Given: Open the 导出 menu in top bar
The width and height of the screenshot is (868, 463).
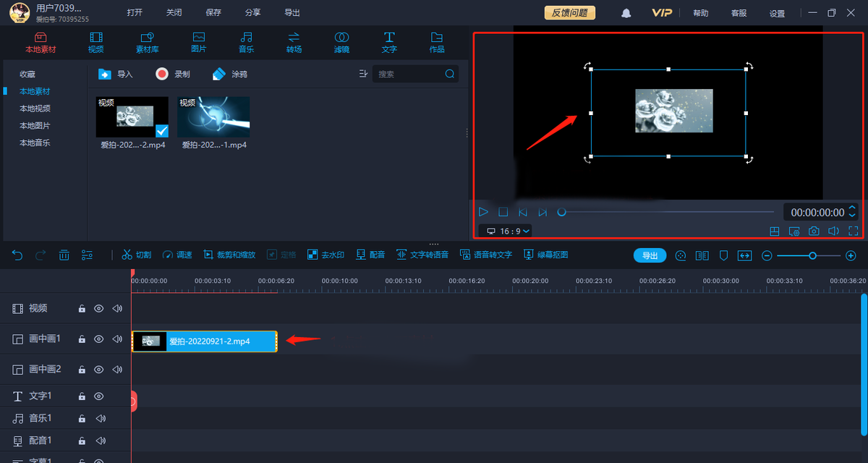Looking at the screenshot, I should (x=292, y=13).
